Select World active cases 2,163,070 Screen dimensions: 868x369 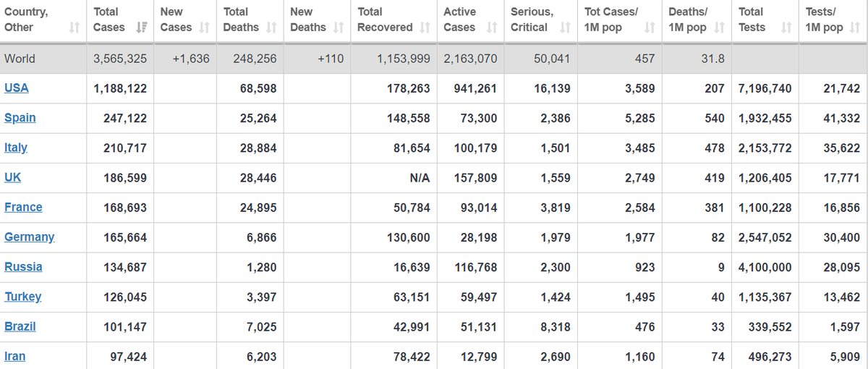tap(470, 59)
